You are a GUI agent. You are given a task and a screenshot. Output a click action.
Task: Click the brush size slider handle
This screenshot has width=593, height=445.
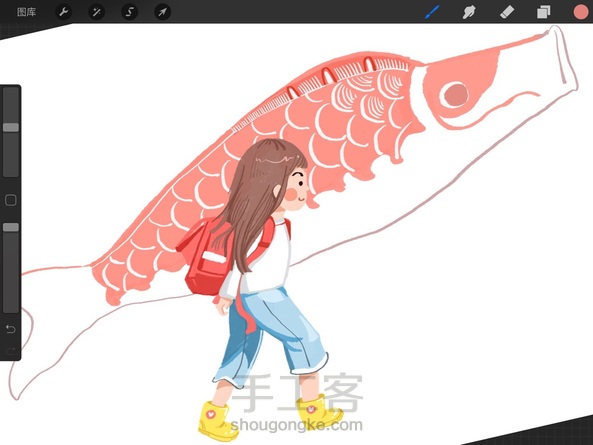(11, 127)
